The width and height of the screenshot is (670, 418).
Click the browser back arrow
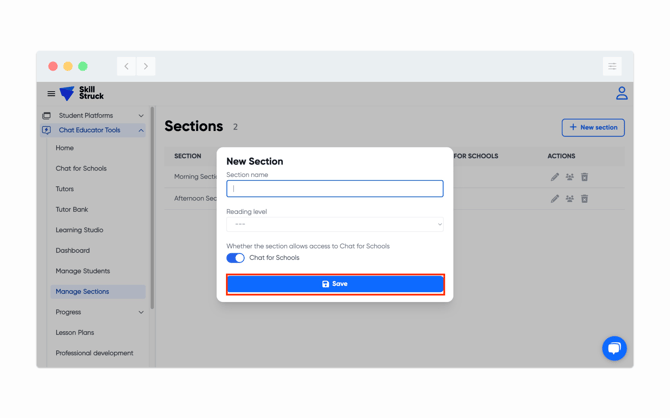127,66
